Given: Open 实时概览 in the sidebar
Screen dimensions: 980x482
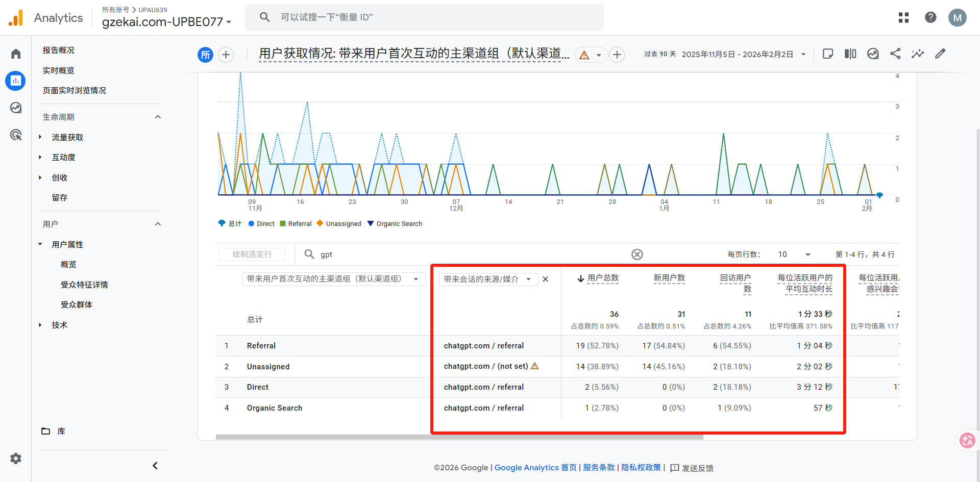Looking at the screenshot, I should click(59, 70).
